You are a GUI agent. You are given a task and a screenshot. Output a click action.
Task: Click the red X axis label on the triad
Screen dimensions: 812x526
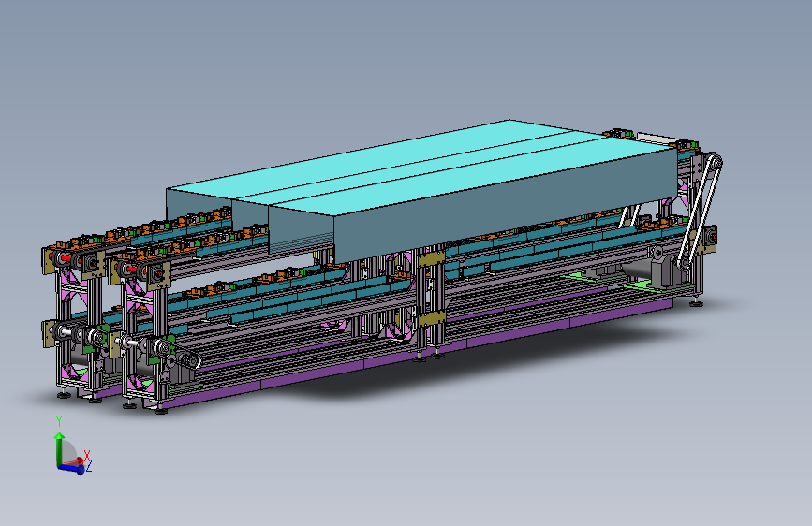tap(87, 455)
